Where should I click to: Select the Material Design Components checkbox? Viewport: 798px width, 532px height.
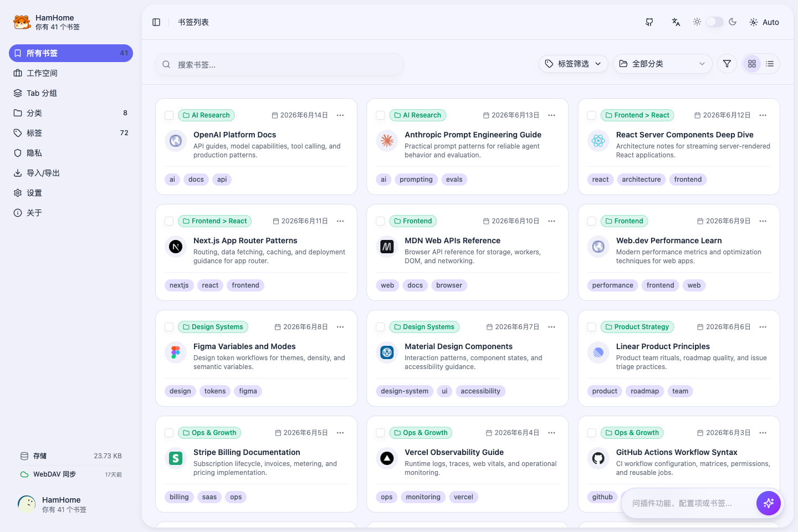coord(380,327)
